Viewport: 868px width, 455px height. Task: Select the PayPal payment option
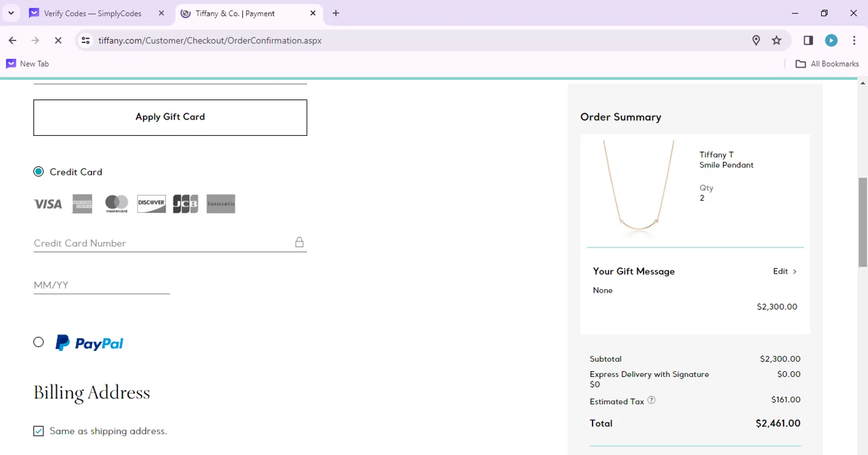pyautogui.click(x=39, y=342)
